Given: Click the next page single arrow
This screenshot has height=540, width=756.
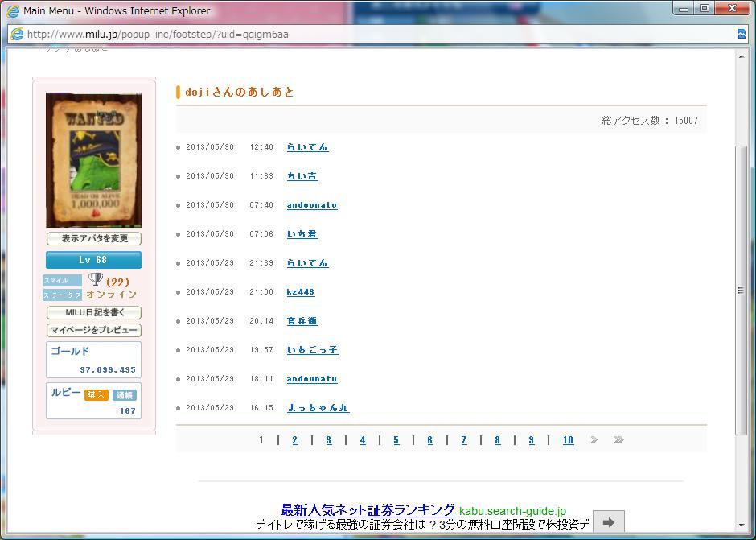Looking at the screenshot, I should pos(594,440).
